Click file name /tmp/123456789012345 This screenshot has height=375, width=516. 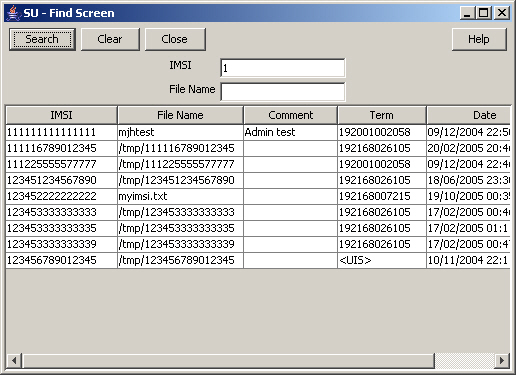coord(180,260)
